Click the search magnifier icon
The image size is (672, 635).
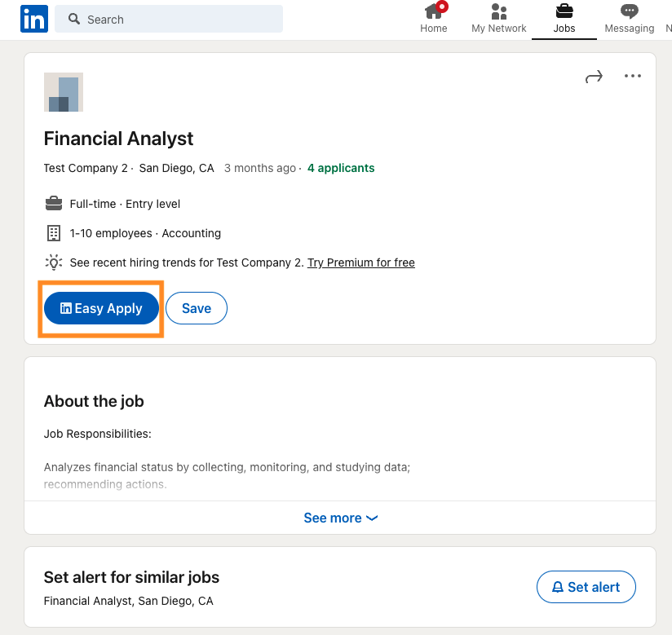point(74,19)
